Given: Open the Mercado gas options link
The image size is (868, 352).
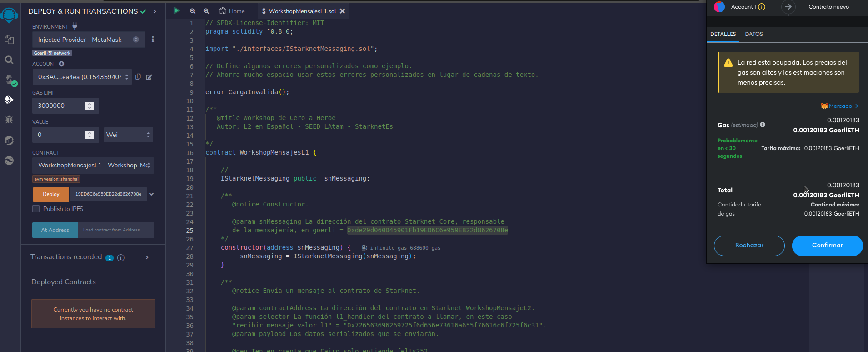Looking at the screenshot, I should click(x=839, y=106).
